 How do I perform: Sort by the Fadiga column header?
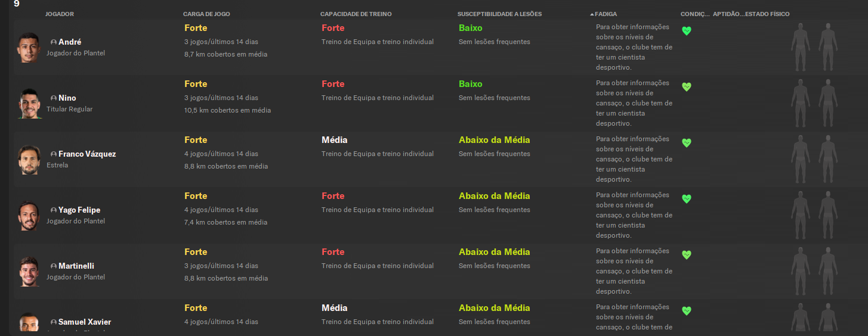[x=606, y=14]
